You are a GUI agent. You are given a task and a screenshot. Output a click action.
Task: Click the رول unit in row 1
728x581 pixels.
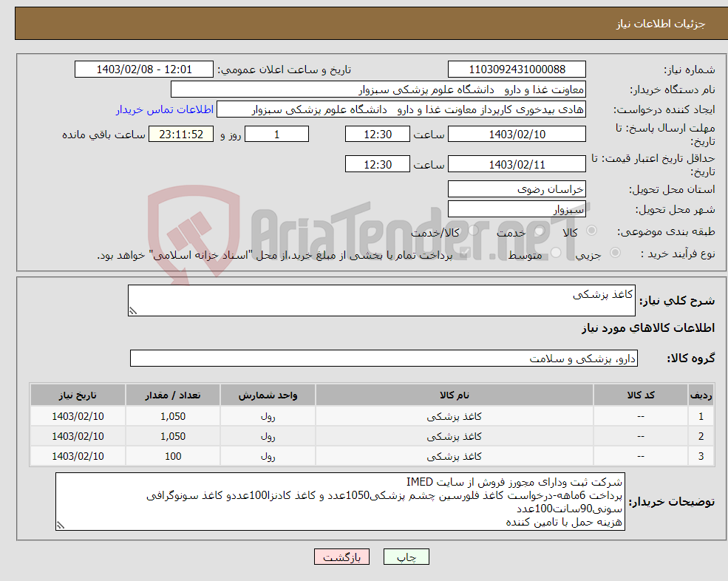coord(268,417)
